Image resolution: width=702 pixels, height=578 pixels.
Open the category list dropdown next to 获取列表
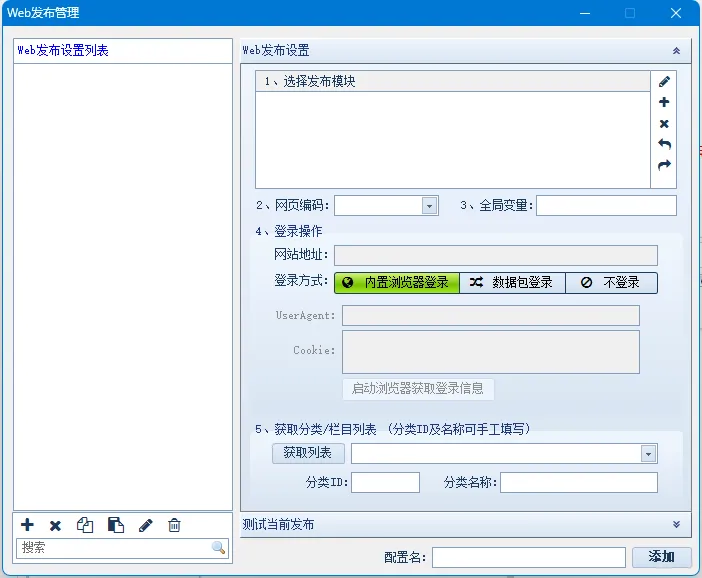click(649, 454)
